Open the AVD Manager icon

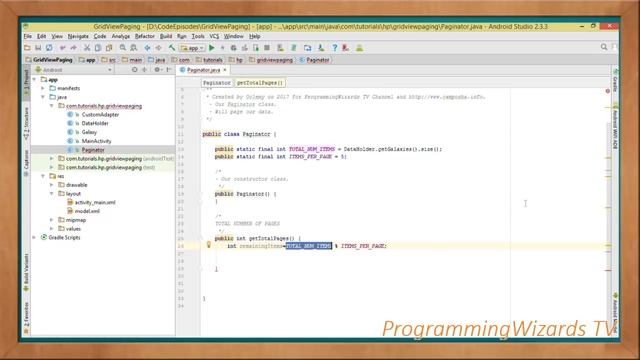pyautogui.click(x=280, y=48)
